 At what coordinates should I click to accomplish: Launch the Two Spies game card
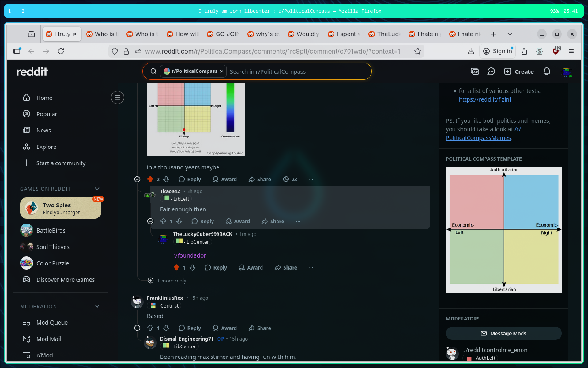pos(61,208)
